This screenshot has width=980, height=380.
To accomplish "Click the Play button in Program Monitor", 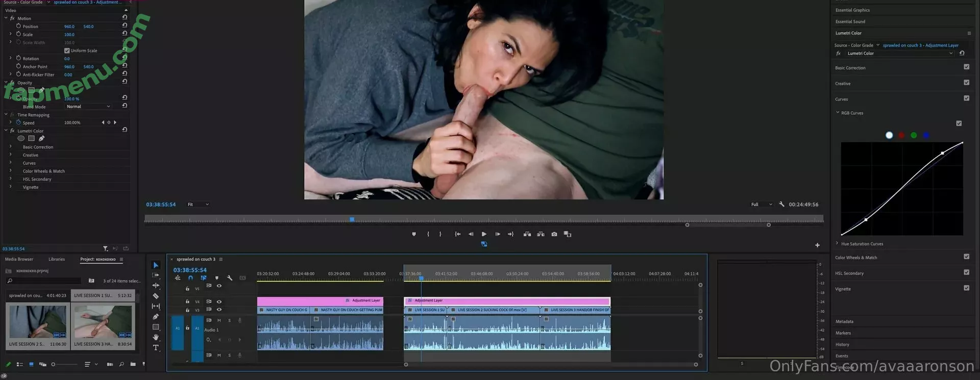I will pyautogui.click(x=484, y=234).
